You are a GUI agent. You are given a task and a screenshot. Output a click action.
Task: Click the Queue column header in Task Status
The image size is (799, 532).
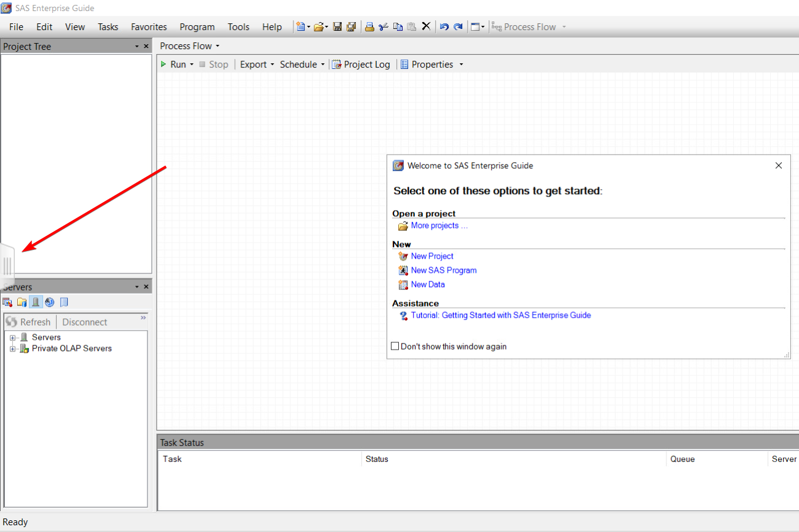(x=717, y=459)
